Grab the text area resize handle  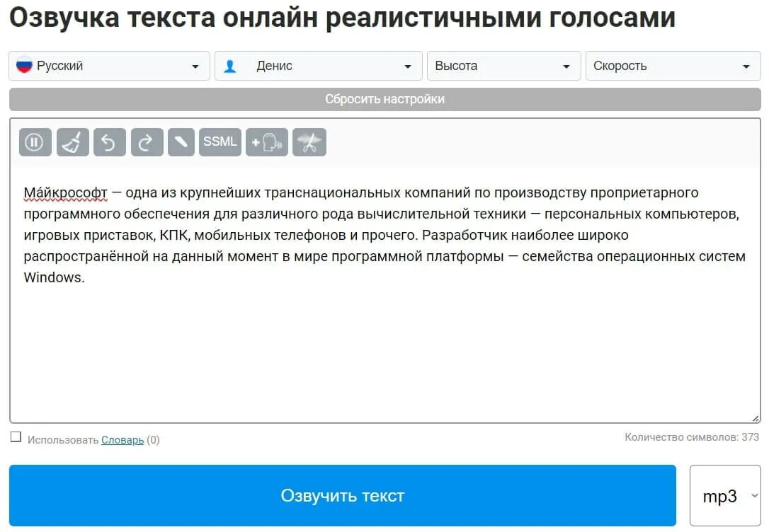tap(756, 418)
